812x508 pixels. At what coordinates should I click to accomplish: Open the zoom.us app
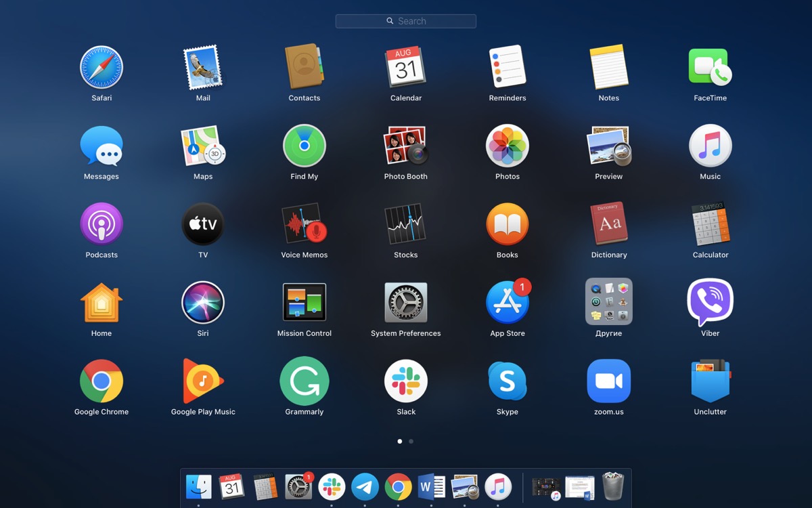609,381
